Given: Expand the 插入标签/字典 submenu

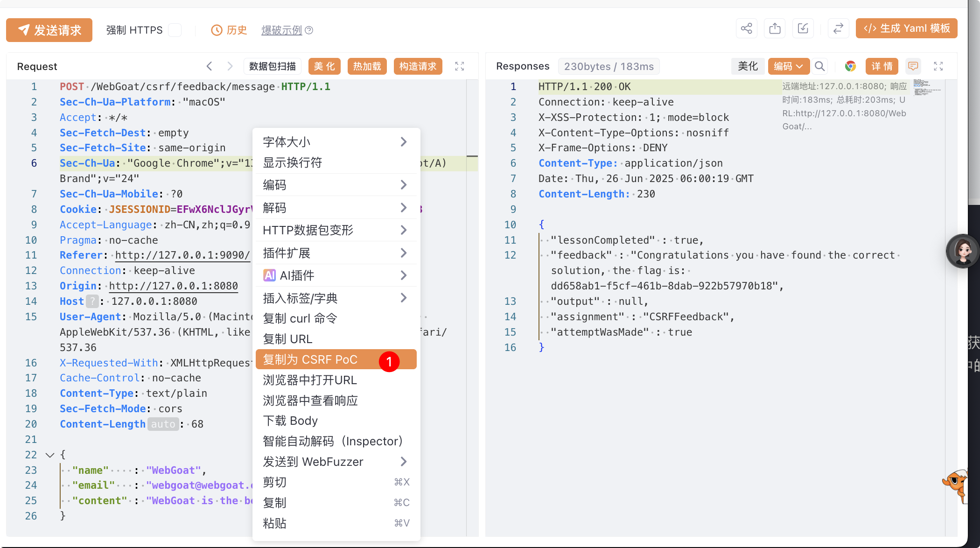Looking at the screenshot, I should click(336, 298).
